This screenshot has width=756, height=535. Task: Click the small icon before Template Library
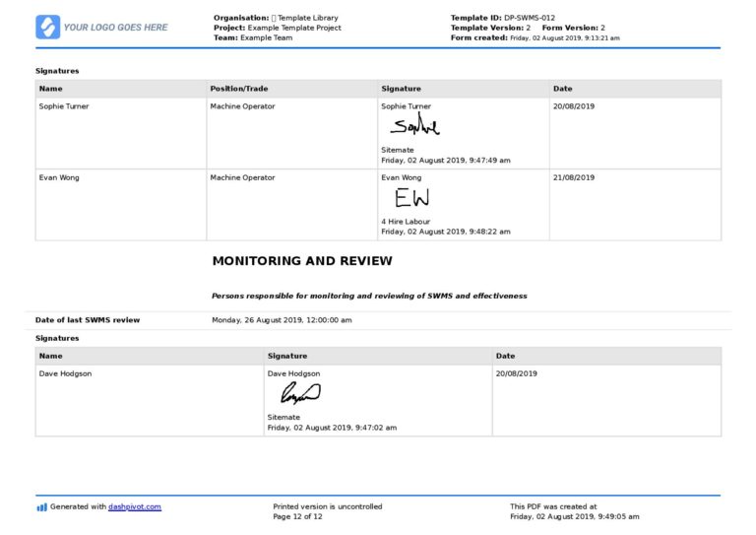pos(275,18)
